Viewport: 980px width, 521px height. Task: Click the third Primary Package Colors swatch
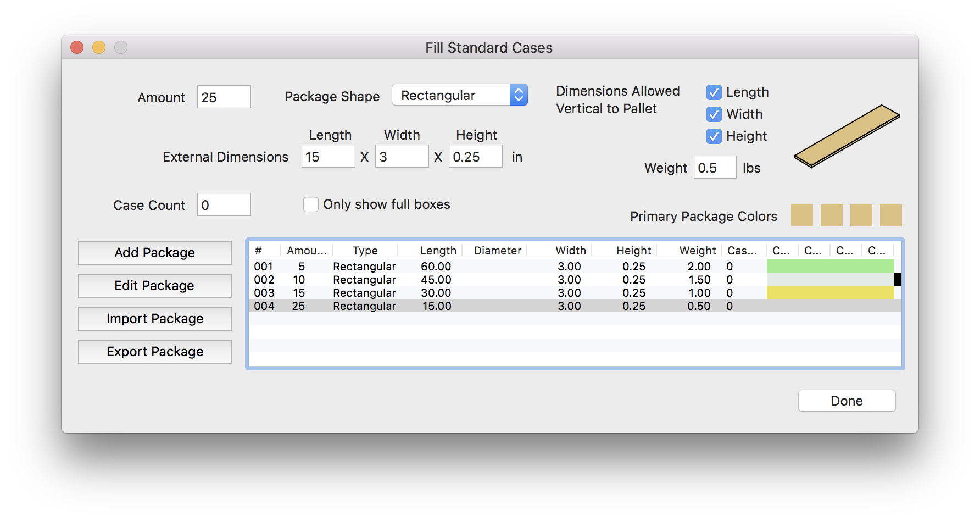[x=861, y=215]
